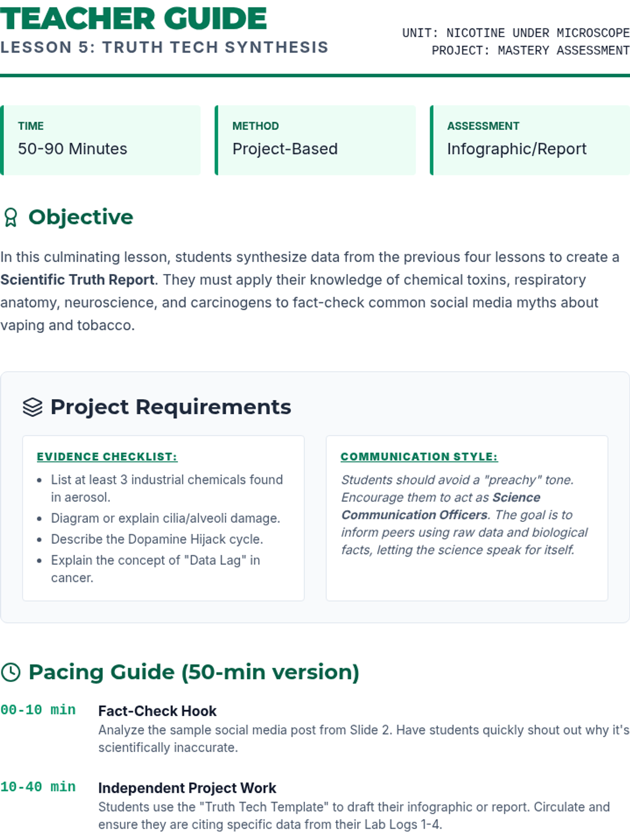This screenshot has height=840, width=630.
Task: Click the TEACHER GUIDE main title
Action: [133, 19]
